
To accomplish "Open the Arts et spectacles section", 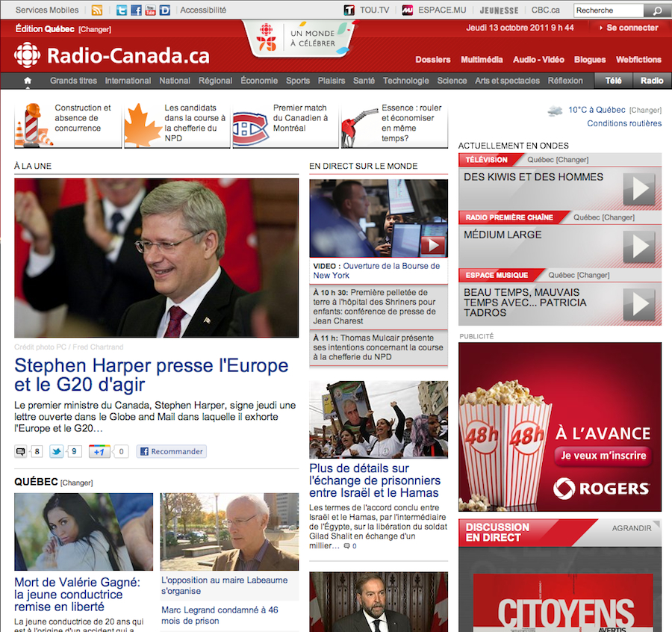I will pos(507,81).
